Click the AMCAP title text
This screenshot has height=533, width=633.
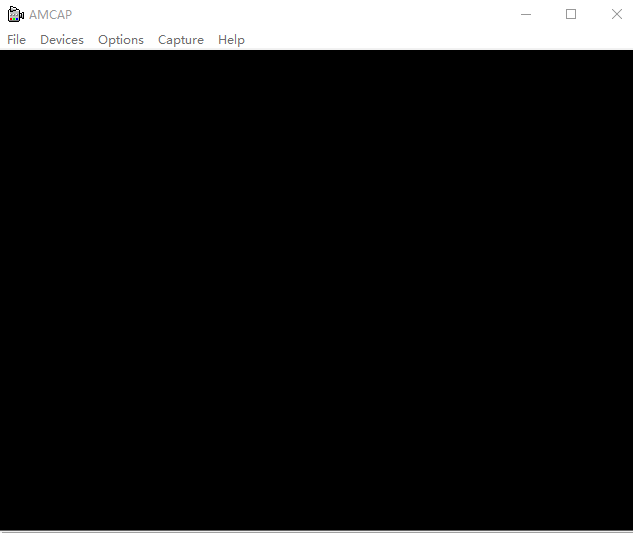click(50, 14)
